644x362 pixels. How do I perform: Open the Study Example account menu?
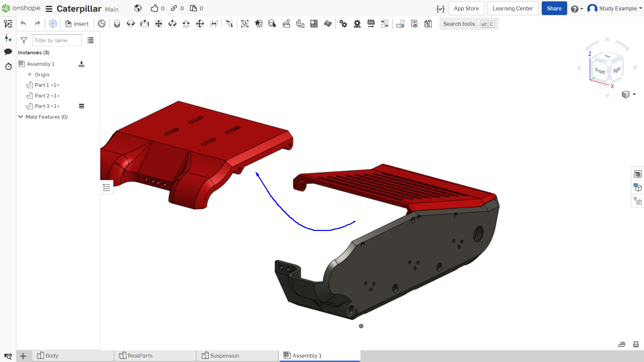[x=615, y=8]
